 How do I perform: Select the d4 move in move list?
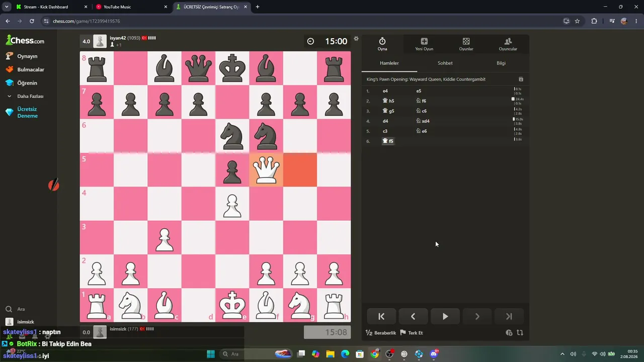[385, 121]
